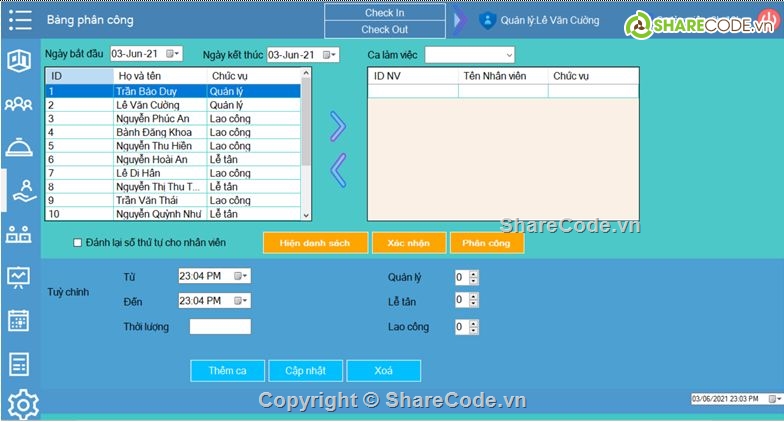This screenshot has height=422, width=784.
Task: Click the manager shield user icon
Action: tap(487, 20)
